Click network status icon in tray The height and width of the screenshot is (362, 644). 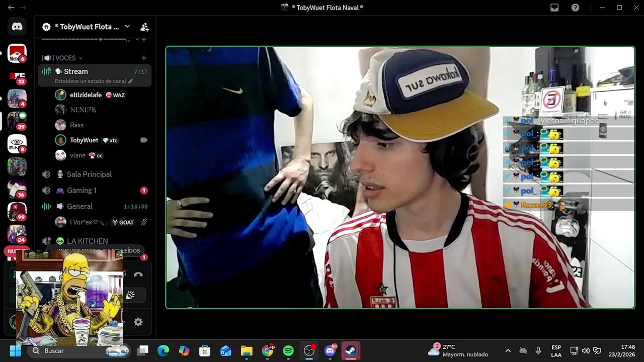click(x=574, y=351)
